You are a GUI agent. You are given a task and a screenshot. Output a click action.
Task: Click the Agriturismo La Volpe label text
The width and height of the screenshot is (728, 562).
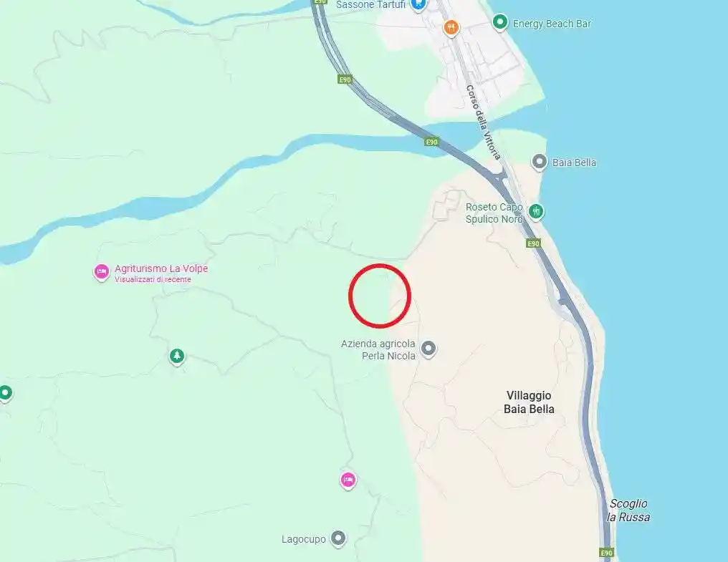(x=161, y=268)
